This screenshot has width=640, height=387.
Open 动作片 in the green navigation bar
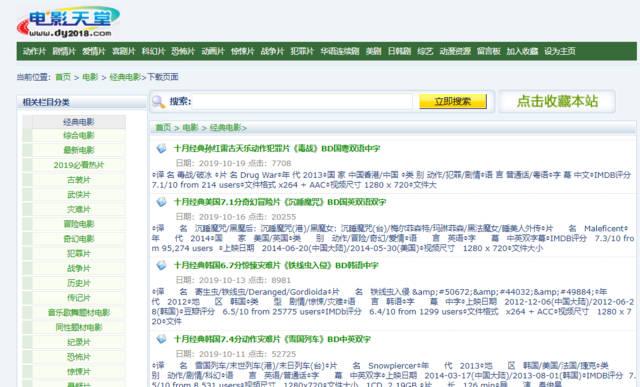tap(34, 51)
